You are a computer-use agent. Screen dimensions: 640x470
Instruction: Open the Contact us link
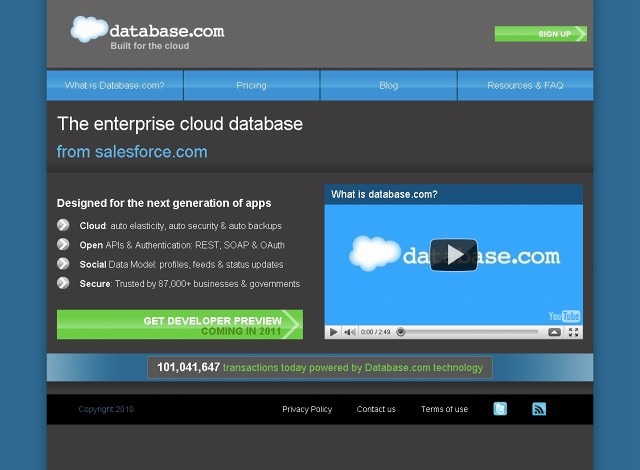(376, 409)
